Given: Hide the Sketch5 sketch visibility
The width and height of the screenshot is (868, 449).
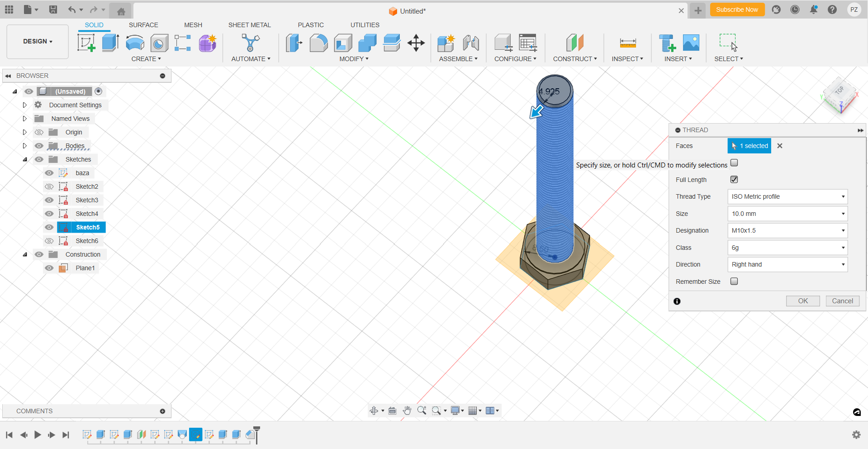Looking at the screenshot, I should tap(49, 227).
